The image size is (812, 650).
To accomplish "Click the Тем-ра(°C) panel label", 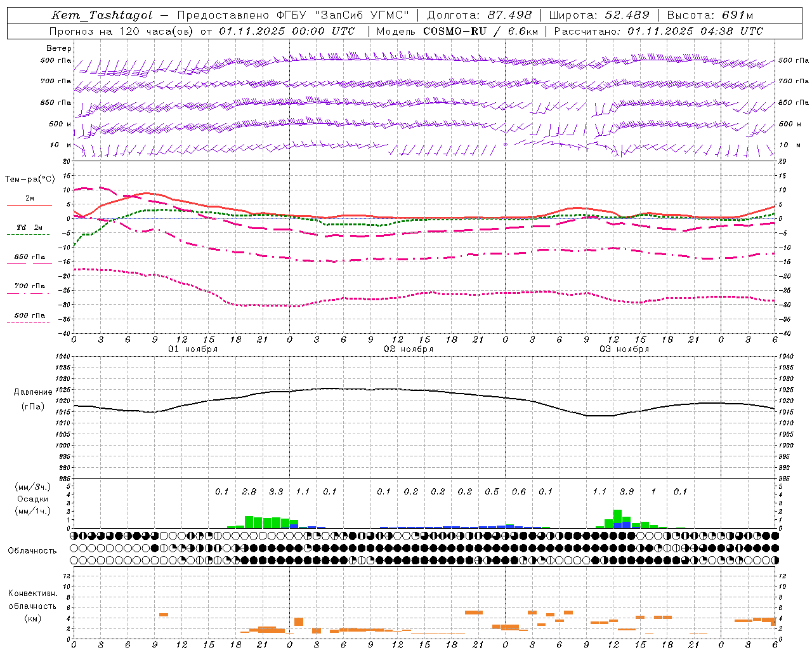I will (x=30, y=180).
